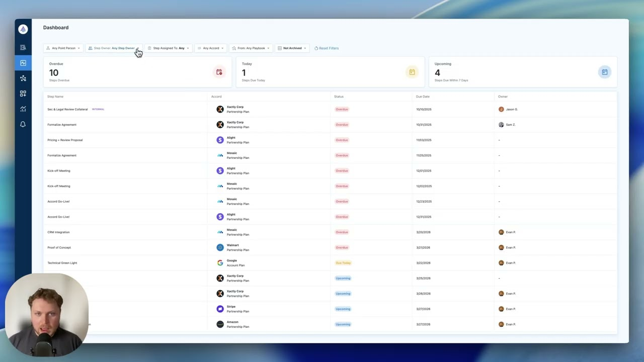This screenshot has width=644, height=362.
Task: Sort by the Due Date column header
Action: point(423,97)
